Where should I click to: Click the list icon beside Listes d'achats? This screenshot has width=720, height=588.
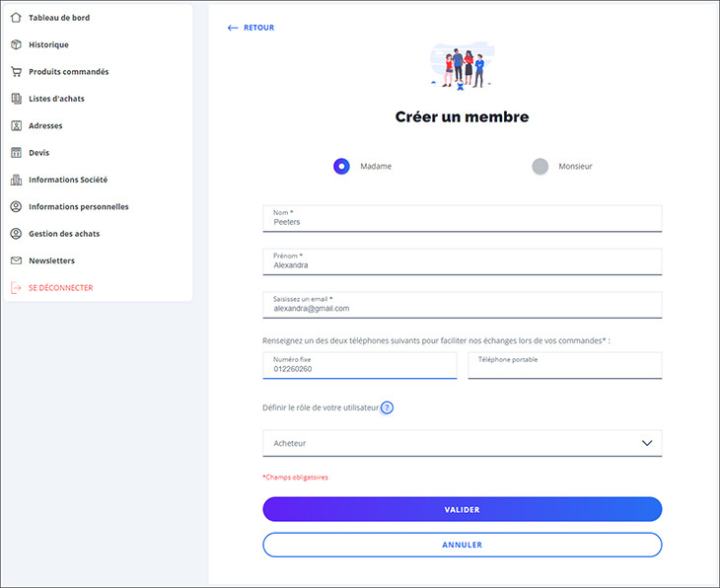(x=16, y=99)
